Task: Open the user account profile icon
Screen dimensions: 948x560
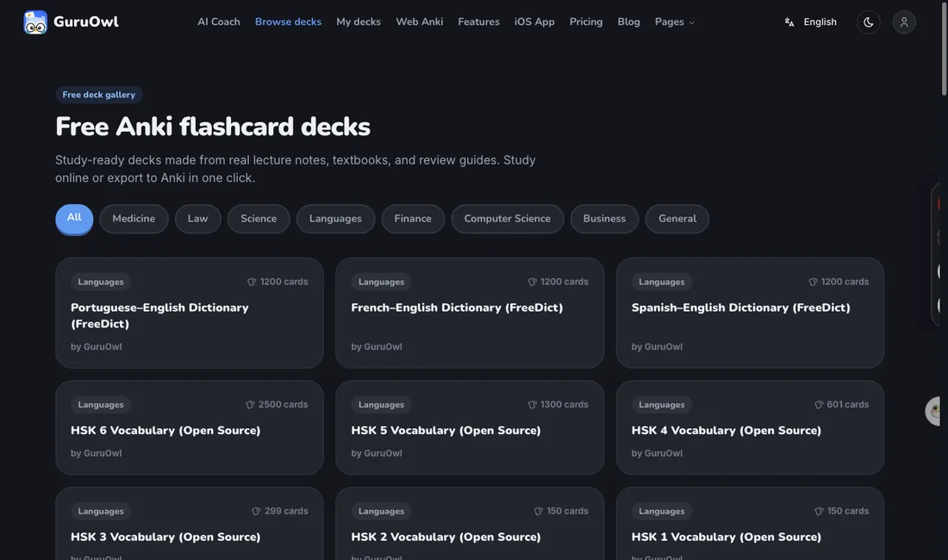Action: coord(904,22)
